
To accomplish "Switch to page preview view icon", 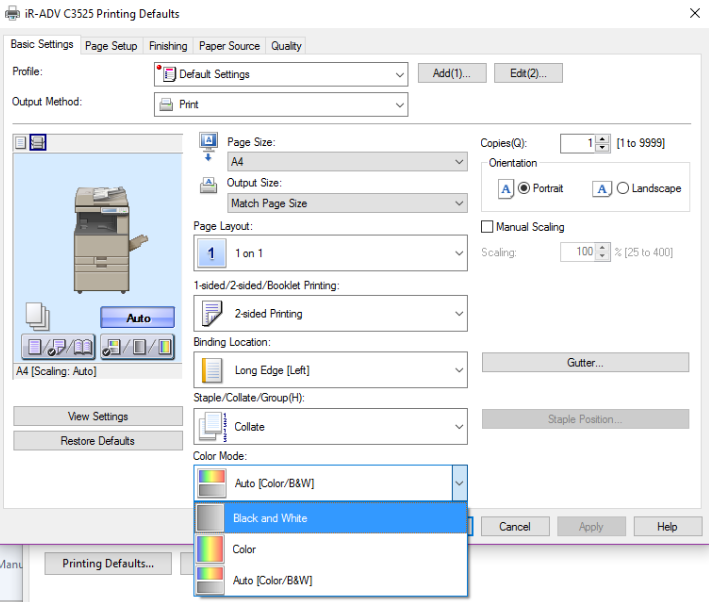I will [20, 143].
